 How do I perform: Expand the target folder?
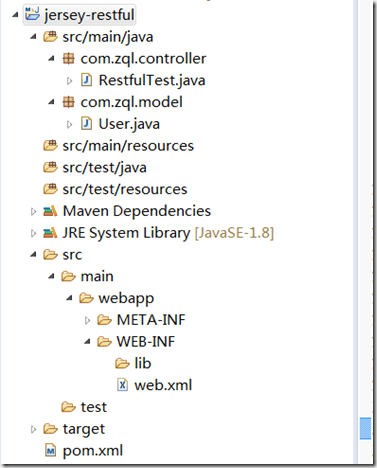[33, 429]
